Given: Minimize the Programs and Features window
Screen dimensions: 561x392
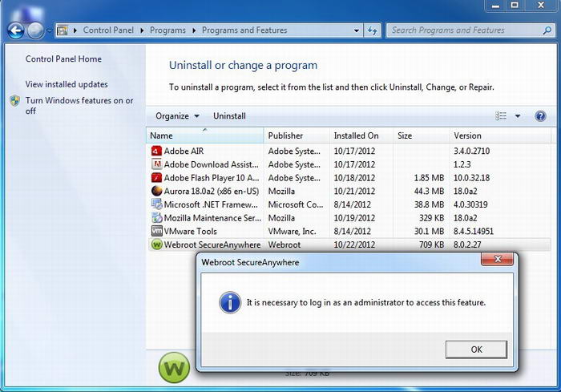Looking at the screenshot, I should point(495,6).
